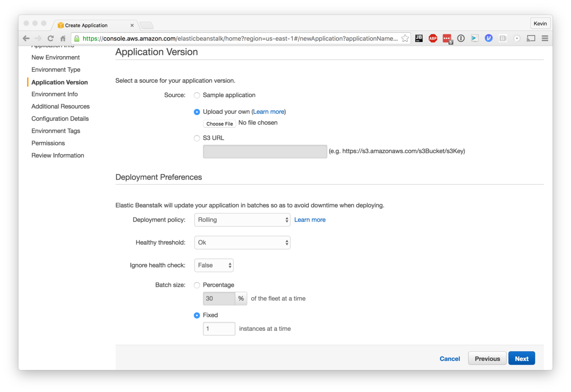Go to Additional Resources step

click(61, 106)
